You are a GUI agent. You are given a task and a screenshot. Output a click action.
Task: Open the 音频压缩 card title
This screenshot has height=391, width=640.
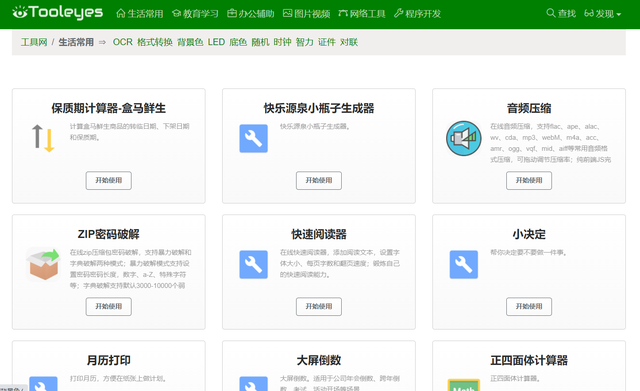[529, 108]
